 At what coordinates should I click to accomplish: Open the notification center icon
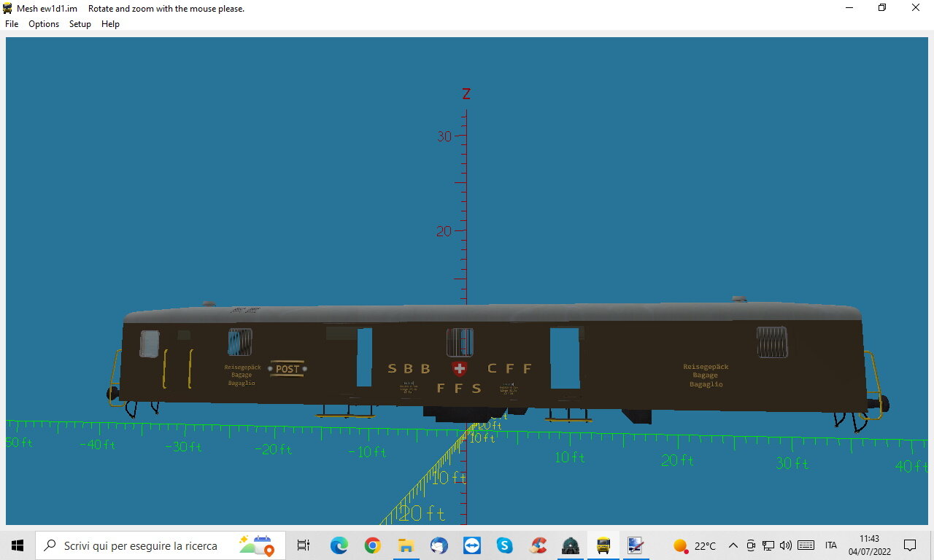pyautogui.click(x=910, y=545)
